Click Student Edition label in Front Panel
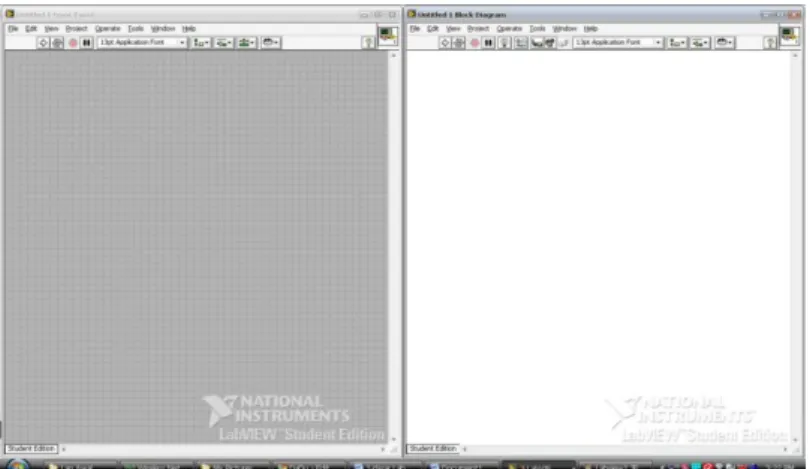This screenshot has width=810, height=469. pyautogui.click(x=31, y=448)
